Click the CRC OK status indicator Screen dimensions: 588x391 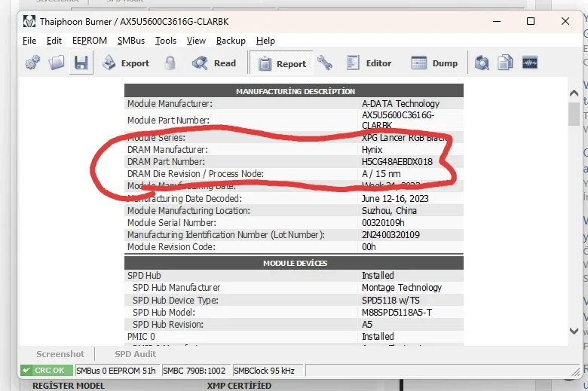click(47, 371)
